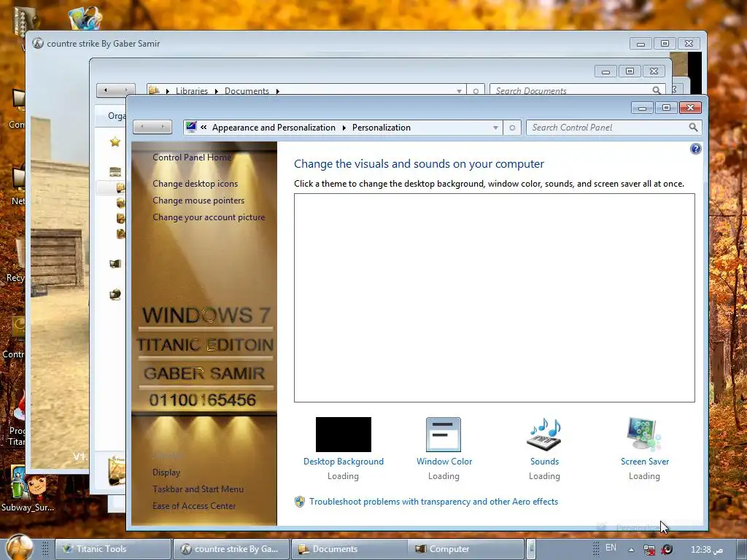The width and height of the screenshot is (747, 560).
Task: Switch to Documents taskbar button
Action: click(349, 549)
